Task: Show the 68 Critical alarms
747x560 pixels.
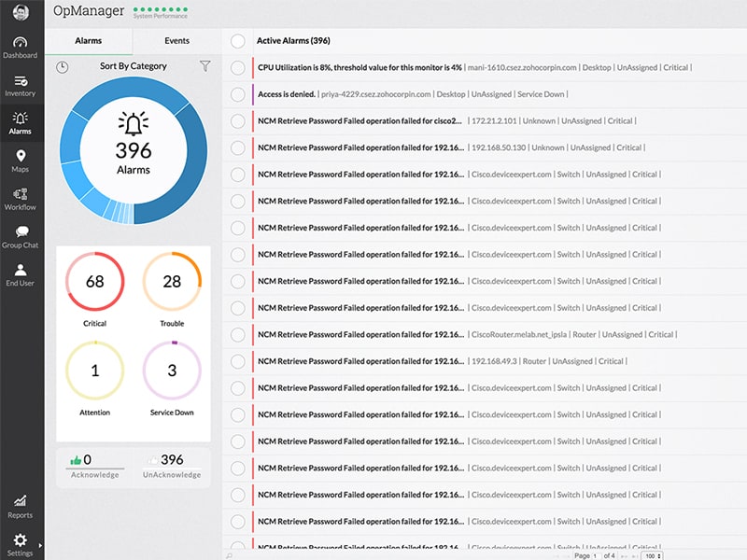Action: 94,282
